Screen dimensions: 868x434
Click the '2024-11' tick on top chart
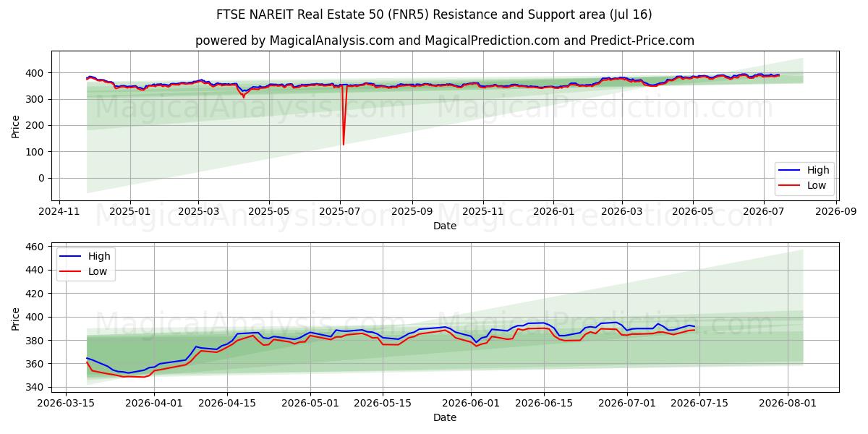point(59,211)
